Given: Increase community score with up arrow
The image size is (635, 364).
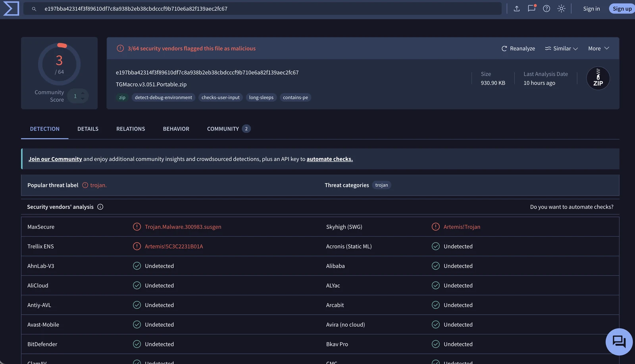Looking at the screenshot, I should 83,93.
